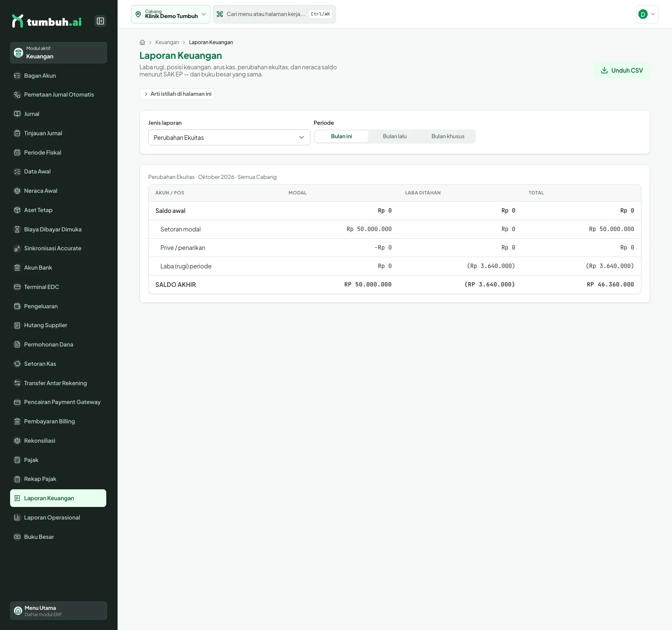Click the home icon in the breadcrumb
This screenshot has width=672, height=630.
(x=142, y=42)
